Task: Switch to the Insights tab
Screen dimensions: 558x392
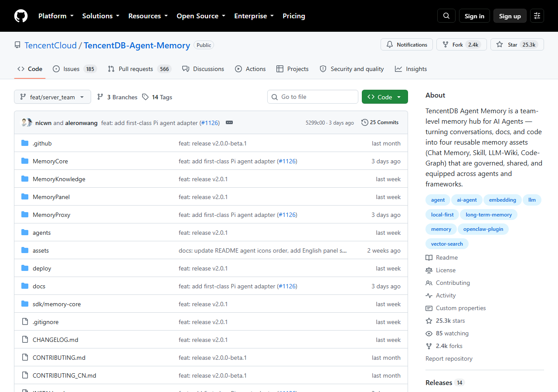Action: 411,69
